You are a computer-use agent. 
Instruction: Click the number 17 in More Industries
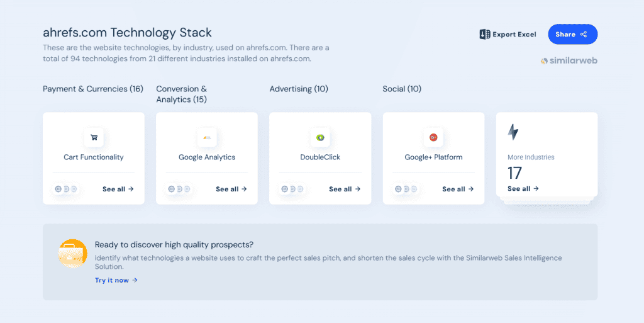pyautogui.click(x=514, y=173)
